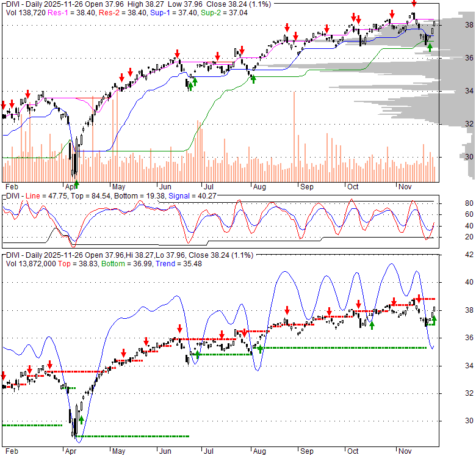Click the red sell arrow at late July peak, top chart
Image resolution: width=476 pixels, height=455 pixels.
pos(242,50)
